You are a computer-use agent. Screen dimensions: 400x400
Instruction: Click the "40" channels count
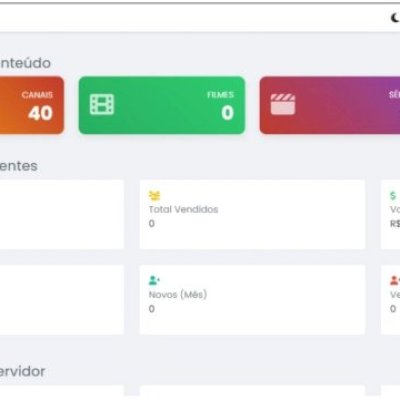point(40,113)
